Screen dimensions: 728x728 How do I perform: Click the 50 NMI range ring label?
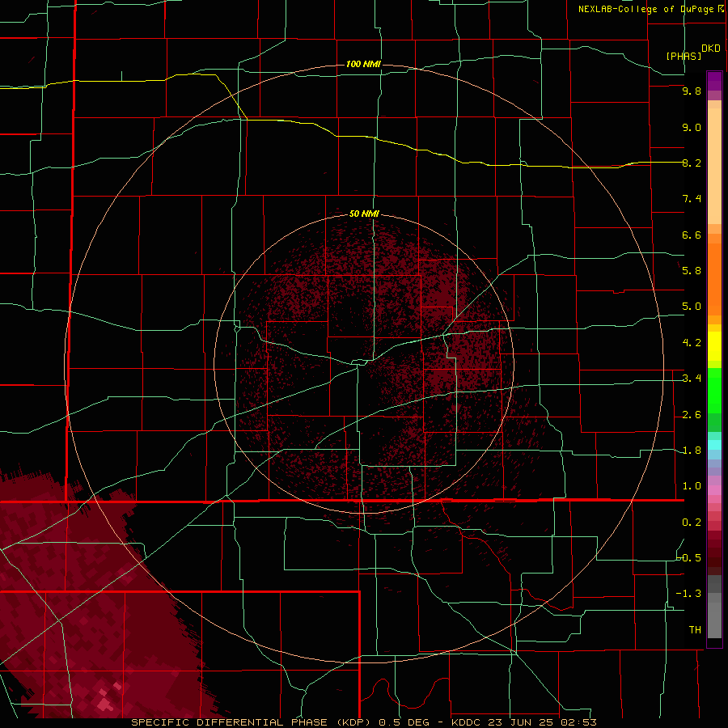pos(364,214)
